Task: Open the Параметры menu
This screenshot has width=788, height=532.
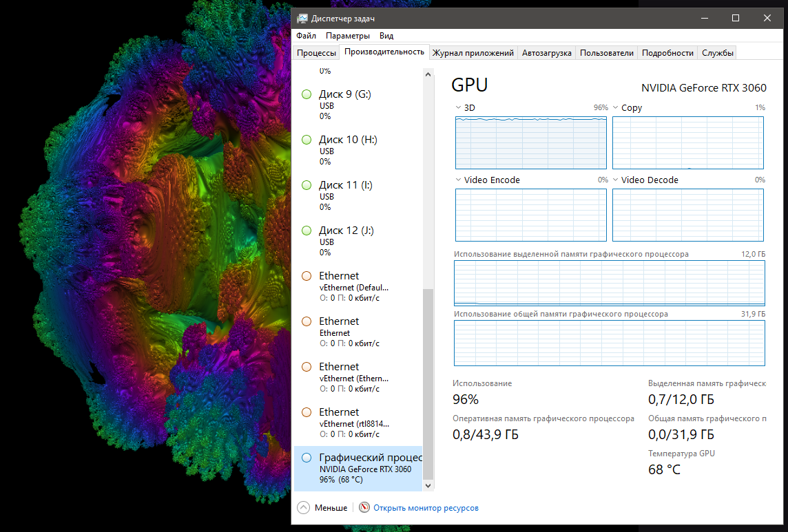Action: [x=348, y=36]
